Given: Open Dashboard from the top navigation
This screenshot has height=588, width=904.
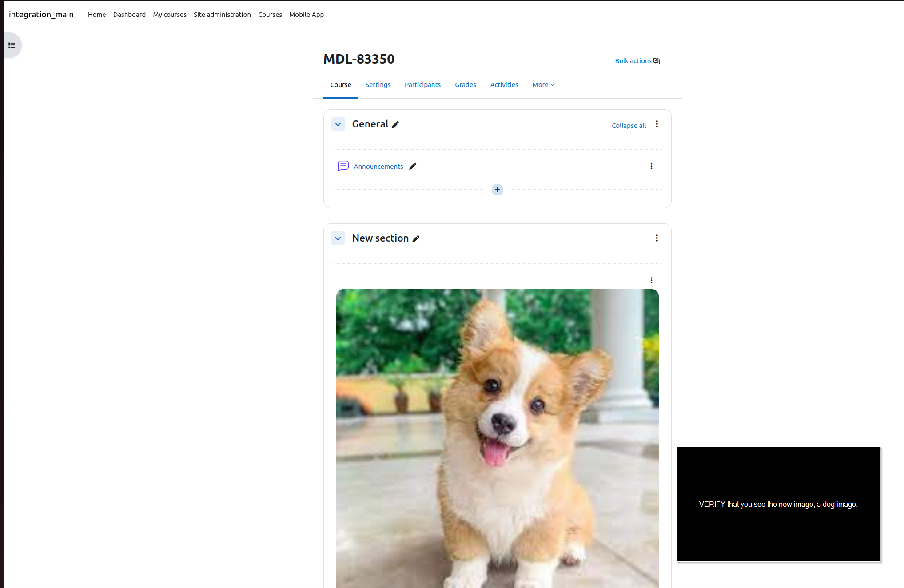Looking at the screenshot, I should pos(129,15).
